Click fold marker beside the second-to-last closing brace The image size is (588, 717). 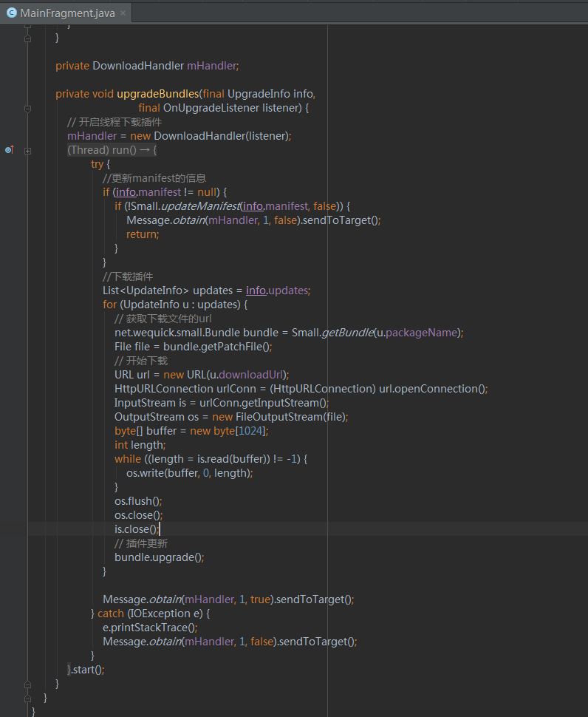click(x=28, y=698)
